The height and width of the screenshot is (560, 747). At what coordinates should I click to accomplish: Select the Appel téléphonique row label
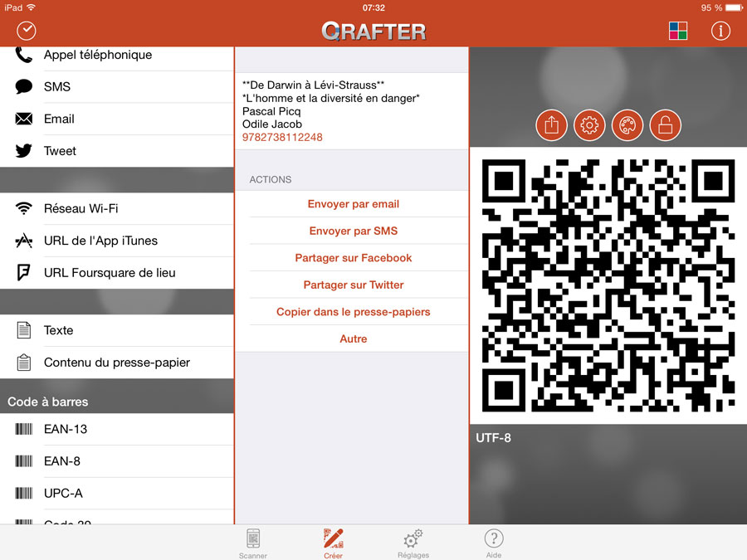click(x=98, y=55)
